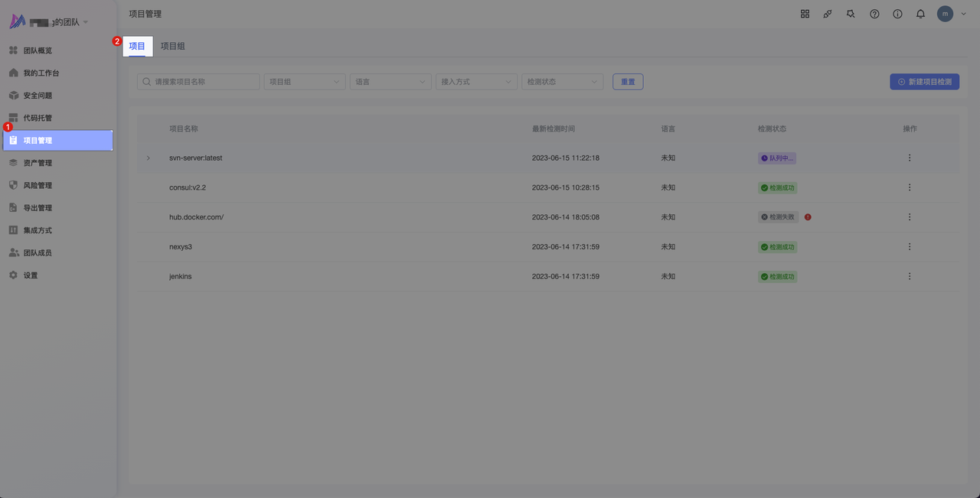Click the info circle icon in header
The image size is (980, 498).
pyautogui.click(x=897, y=14)
